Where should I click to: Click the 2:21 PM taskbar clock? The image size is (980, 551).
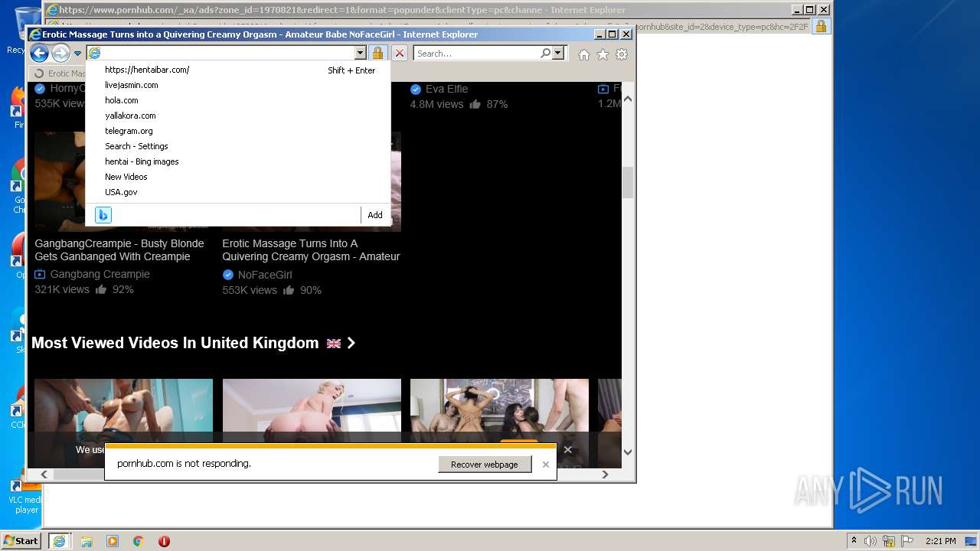pyautogui.click(x=941, y=541)
